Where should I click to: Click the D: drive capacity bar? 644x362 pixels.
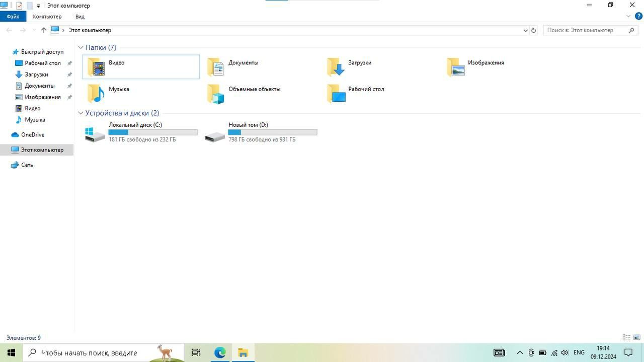(273, 132)
